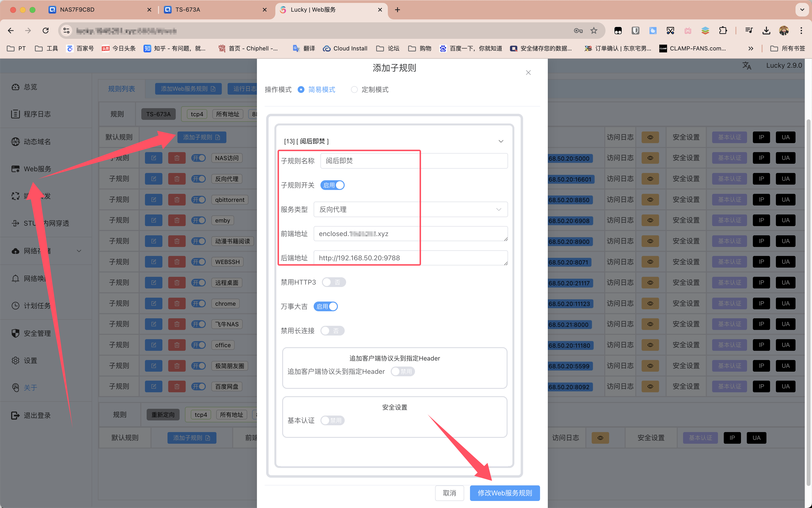Open the browser tab list dropdown arrow
This screenshot has height=508, width=812.
point(802,10)
